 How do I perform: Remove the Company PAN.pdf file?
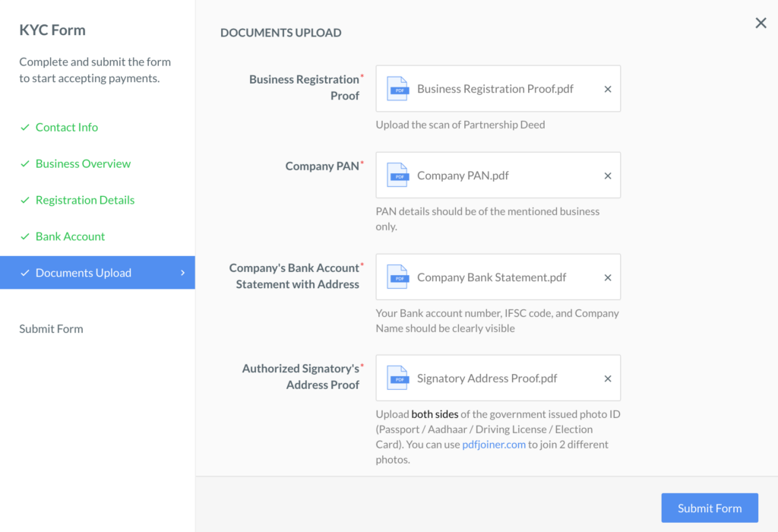pos(607,176)
